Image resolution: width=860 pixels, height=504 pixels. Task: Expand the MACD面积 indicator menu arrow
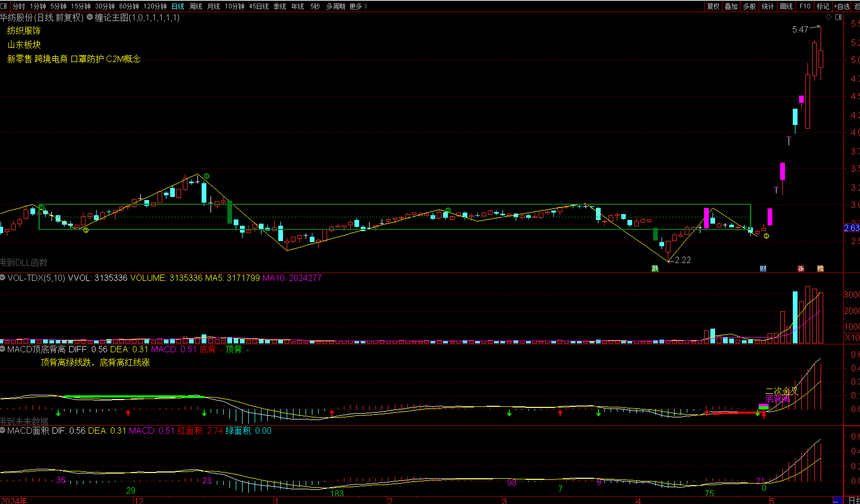[x=3, y=430]
